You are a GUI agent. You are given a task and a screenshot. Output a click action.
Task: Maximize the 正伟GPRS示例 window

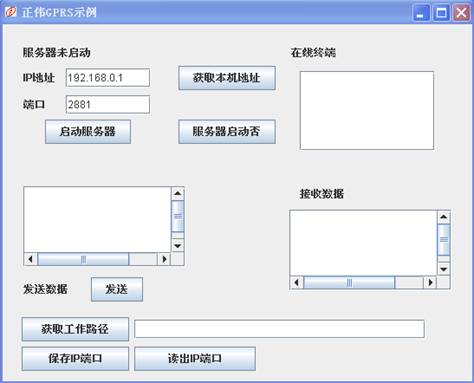pos(441,13)
